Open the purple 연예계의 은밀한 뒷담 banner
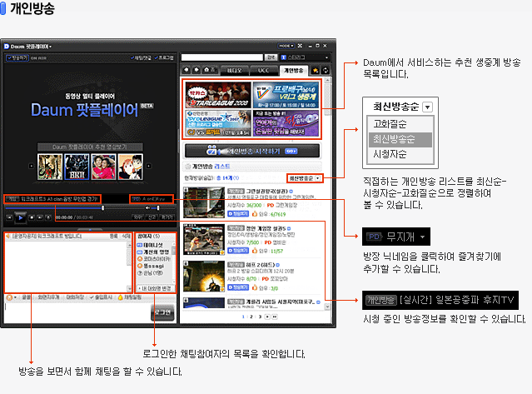 [286, 122]
